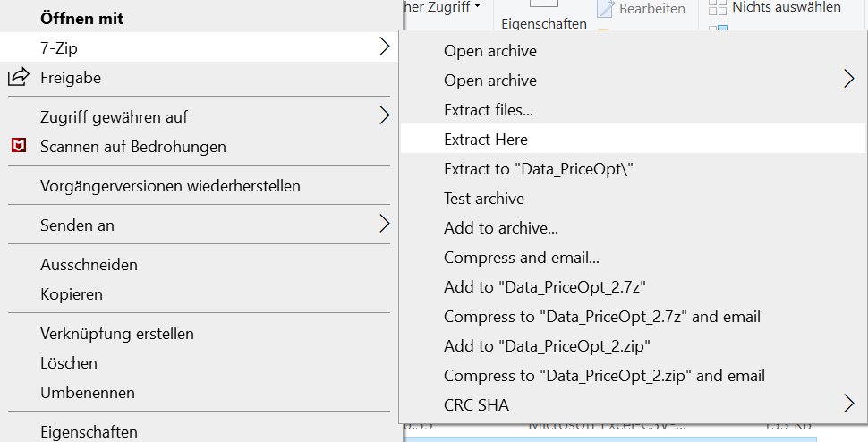Expand the 7-Zip submenu arrow
868x442 pixels.
tap(384, 48)
